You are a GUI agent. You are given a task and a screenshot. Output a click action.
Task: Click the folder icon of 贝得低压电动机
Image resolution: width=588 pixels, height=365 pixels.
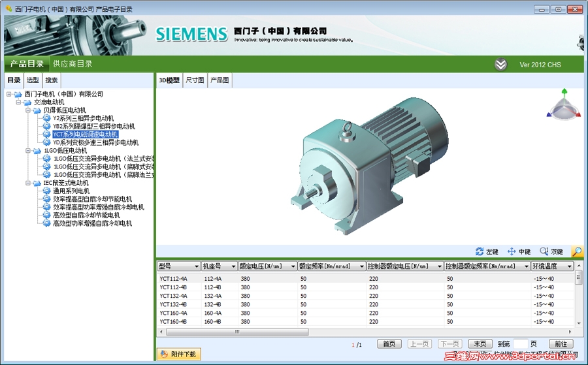(37, 110)
